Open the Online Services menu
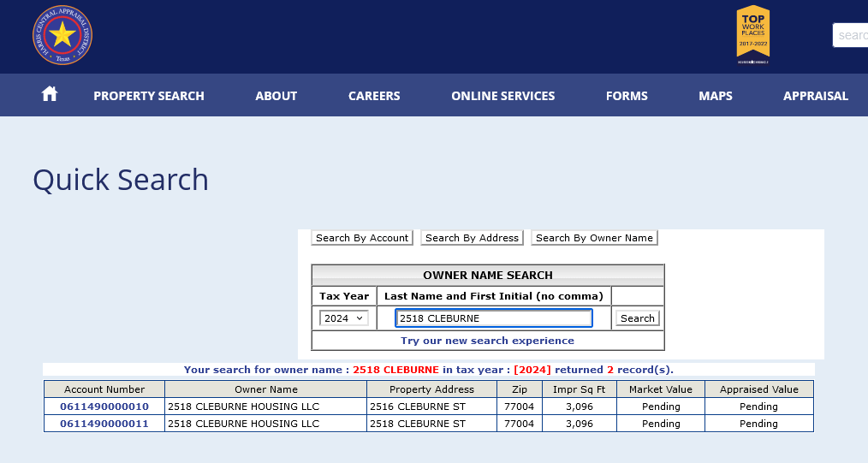 (x=503, y=96)
